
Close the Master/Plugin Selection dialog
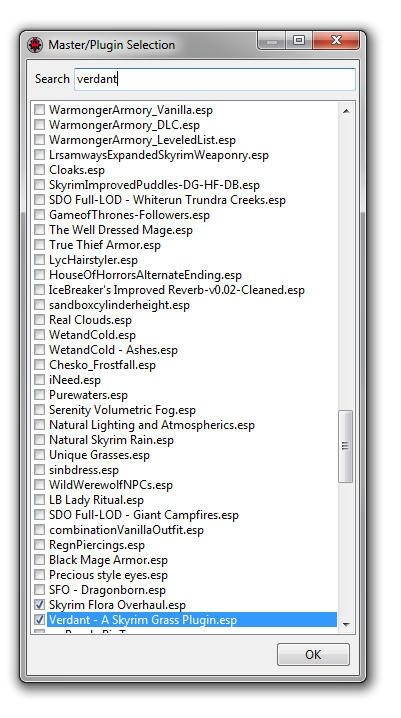[336, 41]
